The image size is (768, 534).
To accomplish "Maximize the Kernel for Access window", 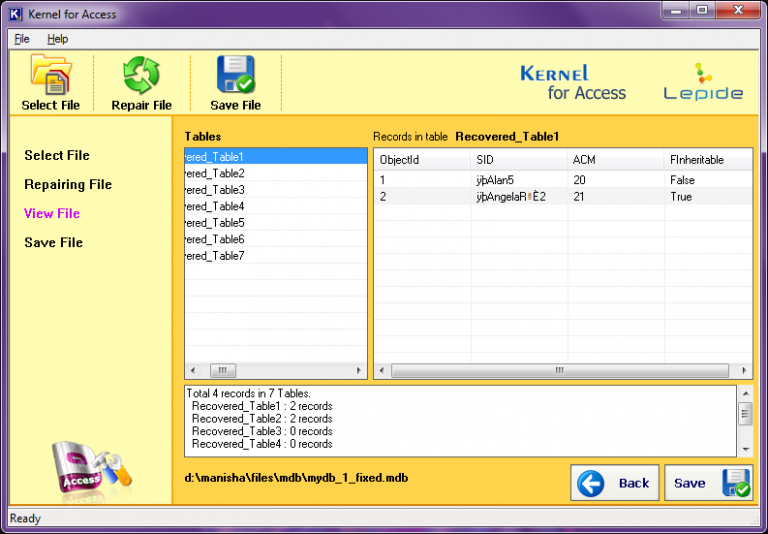I will 702,10.
